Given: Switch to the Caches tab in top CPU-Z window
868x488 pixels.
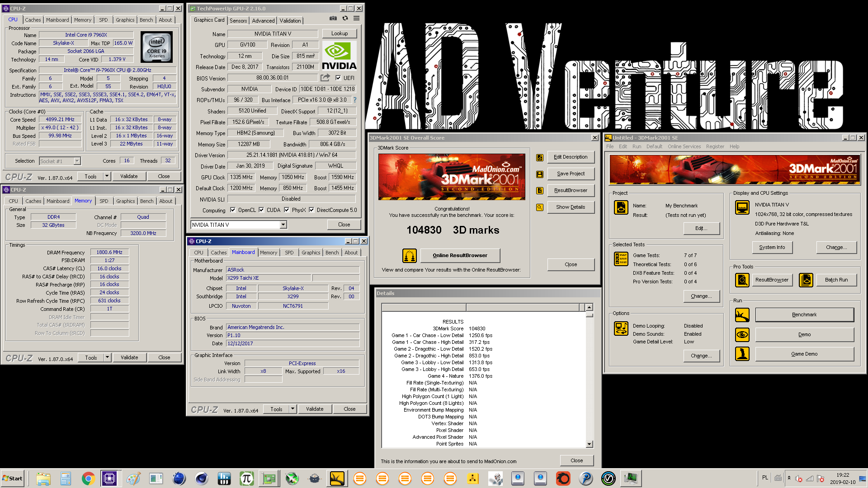Looking at the screenshot, I should click(33, 20).
